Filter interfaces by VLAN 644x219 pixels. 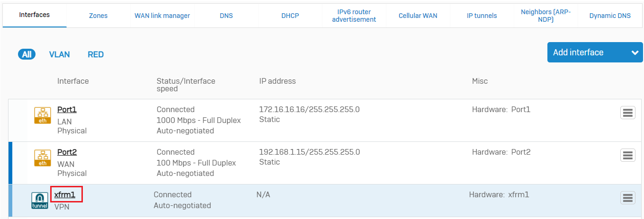click(x=60, y=54)
